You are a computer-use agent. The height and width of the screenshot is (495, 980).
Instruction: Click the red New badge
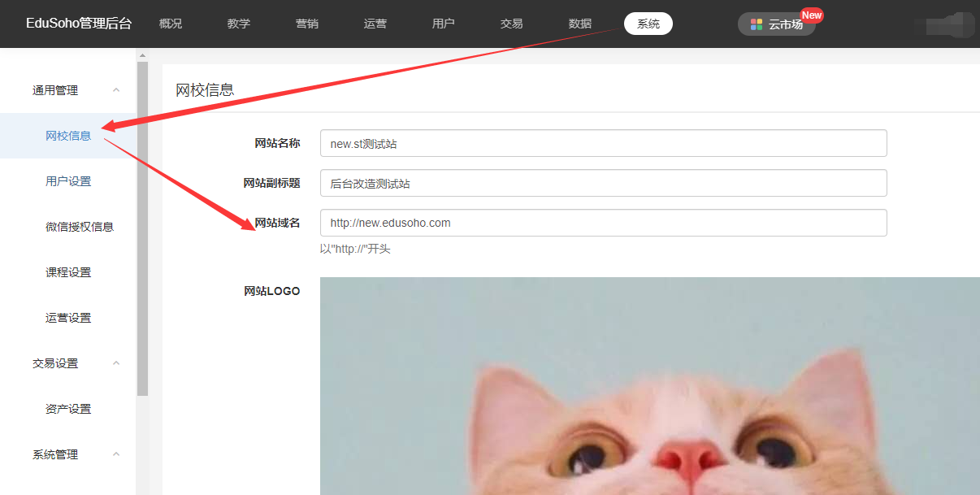click(812, 15)
